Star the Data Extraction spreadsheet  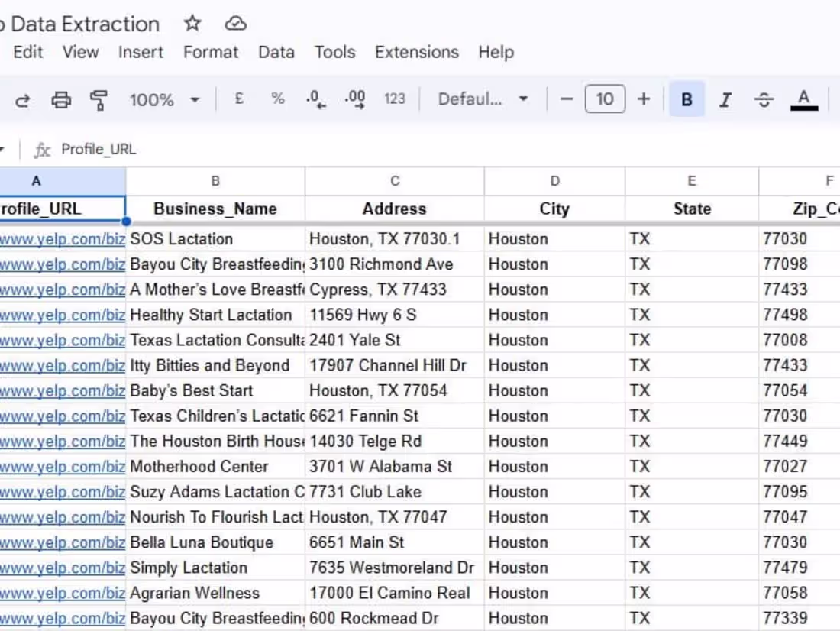pos(192,24)
